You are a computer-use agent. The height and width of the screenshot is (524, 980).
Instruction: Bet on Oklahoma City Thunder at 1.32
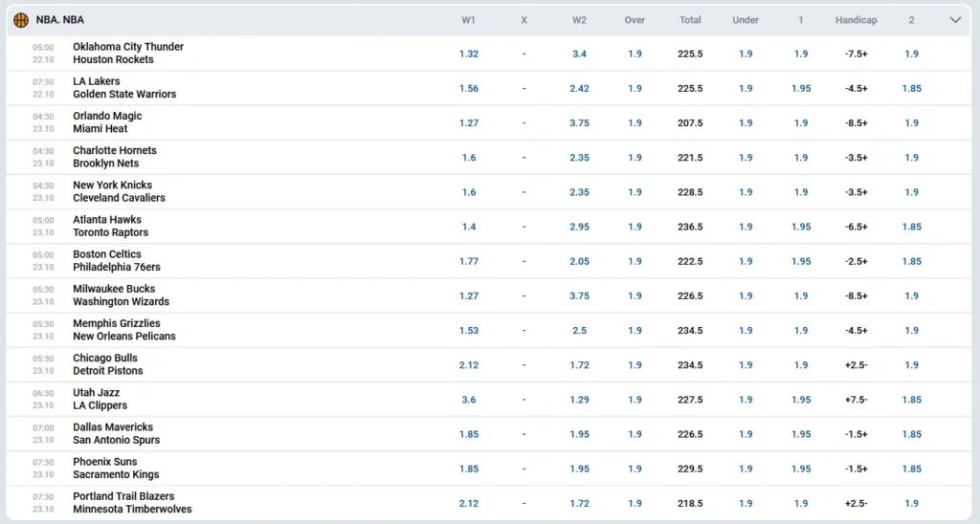click(x=469, y=54)
